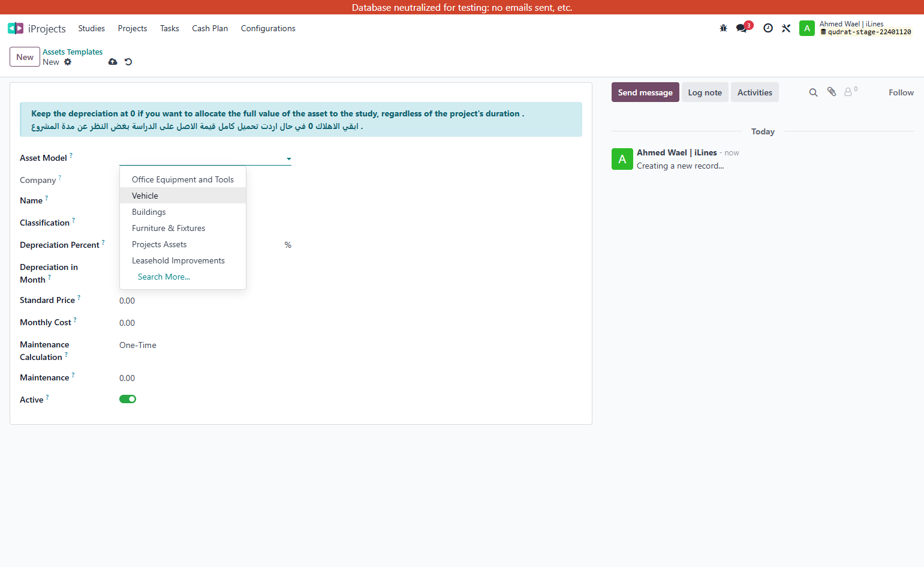Click the Monthly Cost value 0.00
The height and width of the screenshot is (567, 924).
[x=127, y=323]
